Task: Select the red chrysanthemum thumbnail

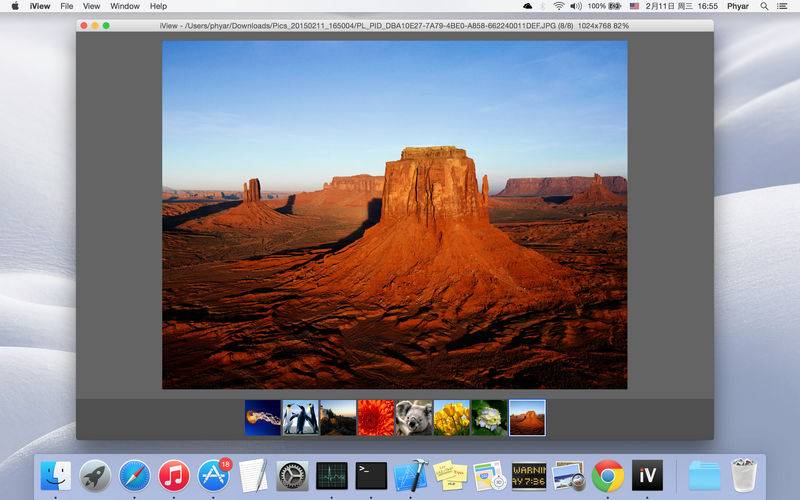Action: click(376, 418)
